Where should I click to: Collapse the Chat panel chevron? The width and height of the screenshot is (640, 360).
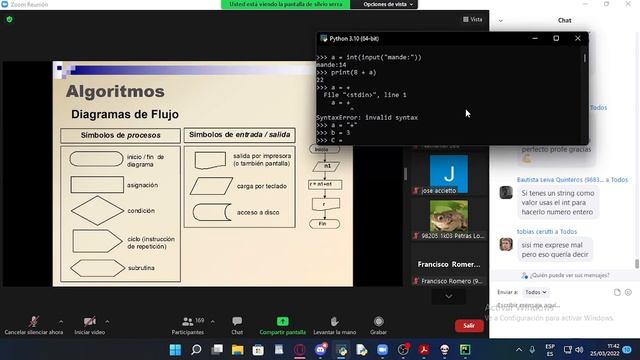[500, 20]
